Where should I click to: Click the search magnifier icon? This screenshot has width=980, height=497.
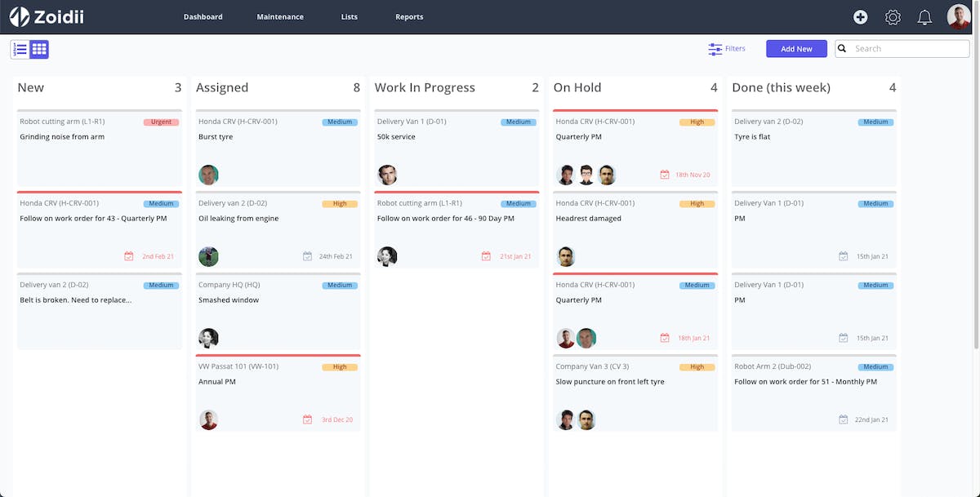click(842, 48)
